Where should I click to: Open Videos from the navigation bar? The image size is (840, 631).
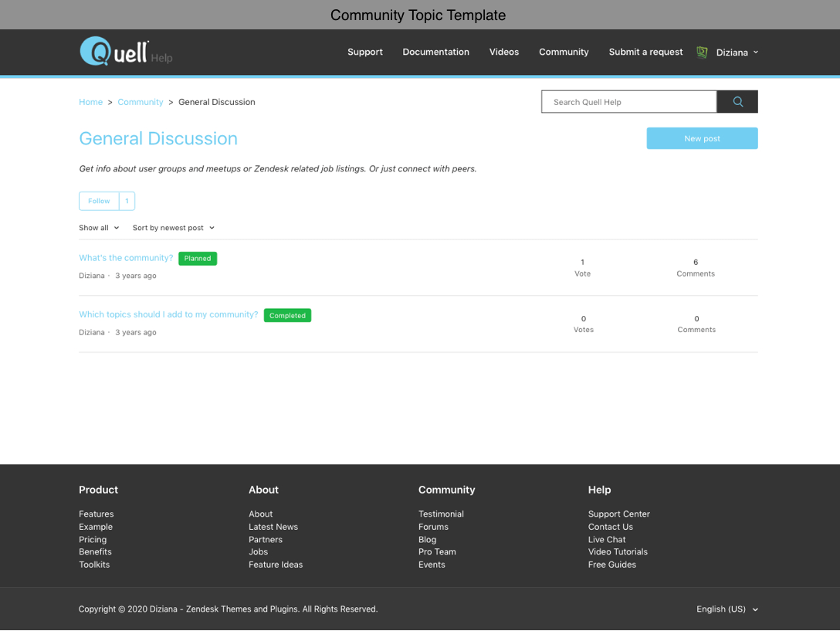click(x=503, y=52)
